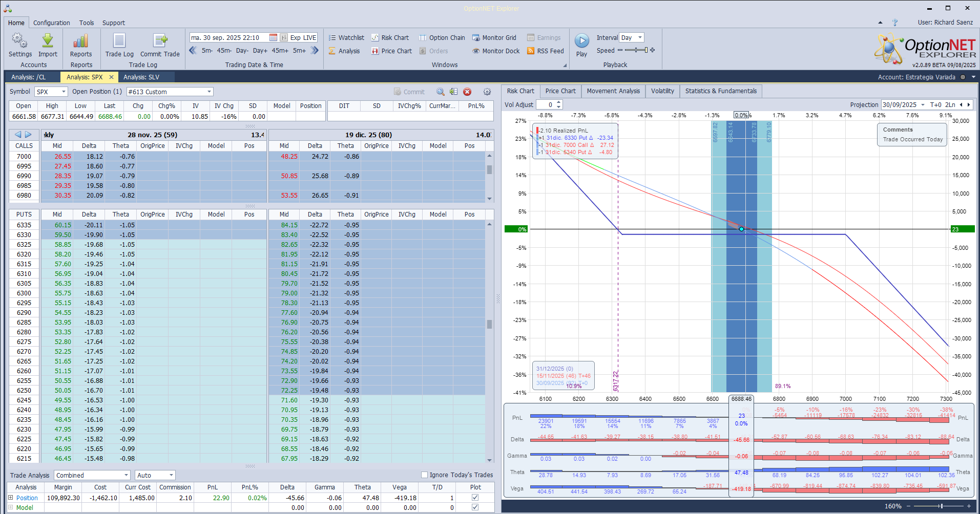Expand the Position row tree node
This screenshot has width=980, height=514.
pos(10,498)
